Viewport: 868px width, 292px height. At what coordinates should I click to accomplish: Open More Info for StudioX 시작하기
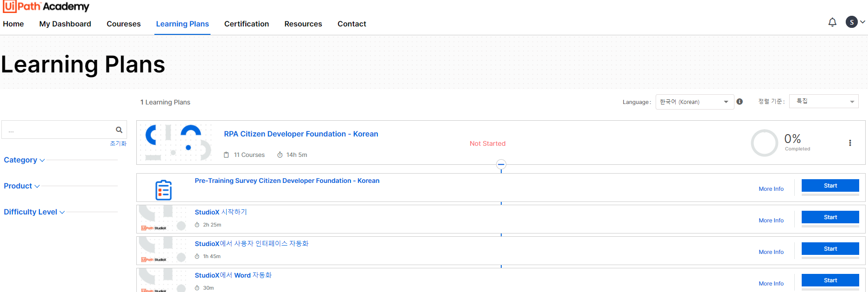tap(771, 221)
